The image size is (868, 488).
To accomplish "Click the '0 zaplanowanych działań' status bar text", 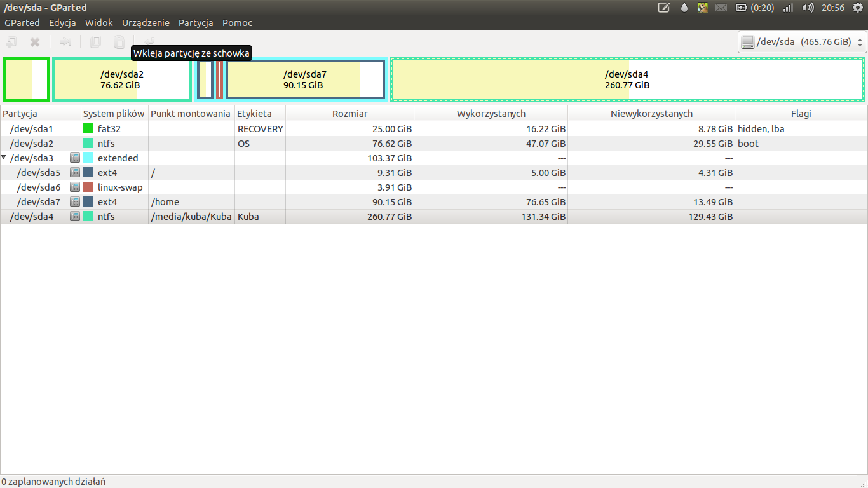I will [53, 482].
